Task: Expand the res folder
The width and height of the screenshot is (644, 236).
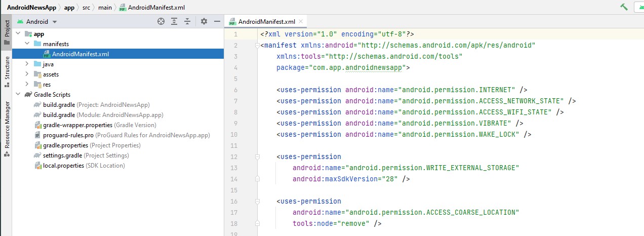Action: point(27,85)
